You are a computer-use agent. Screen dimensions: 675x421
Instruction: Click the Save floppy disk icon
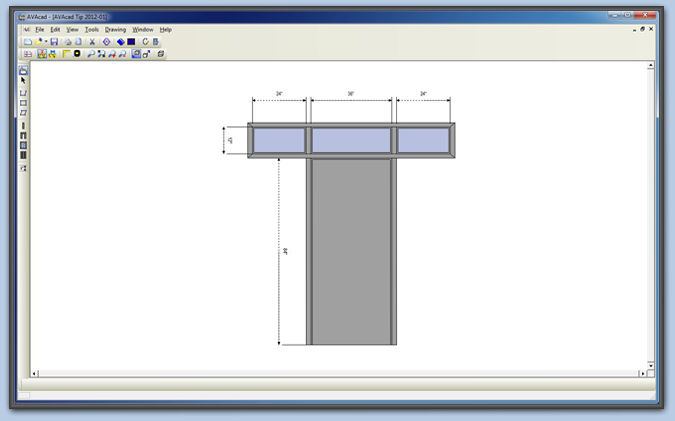[x=54, y=42]
